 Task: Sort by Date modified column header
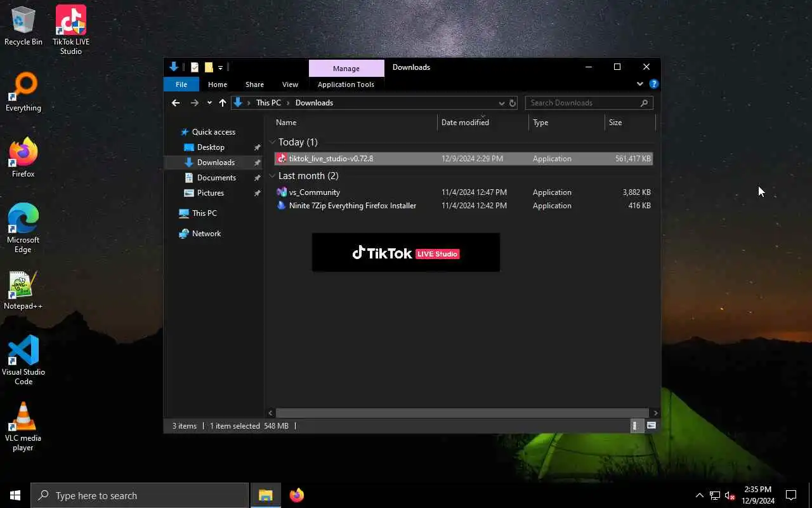coord(483,123)
